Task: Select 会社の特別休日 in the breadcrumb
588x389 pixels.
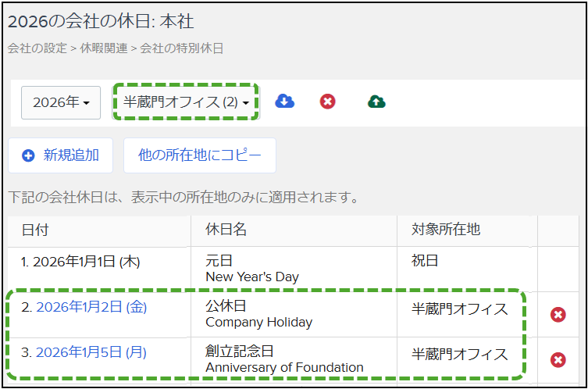Action: (182, 48)
